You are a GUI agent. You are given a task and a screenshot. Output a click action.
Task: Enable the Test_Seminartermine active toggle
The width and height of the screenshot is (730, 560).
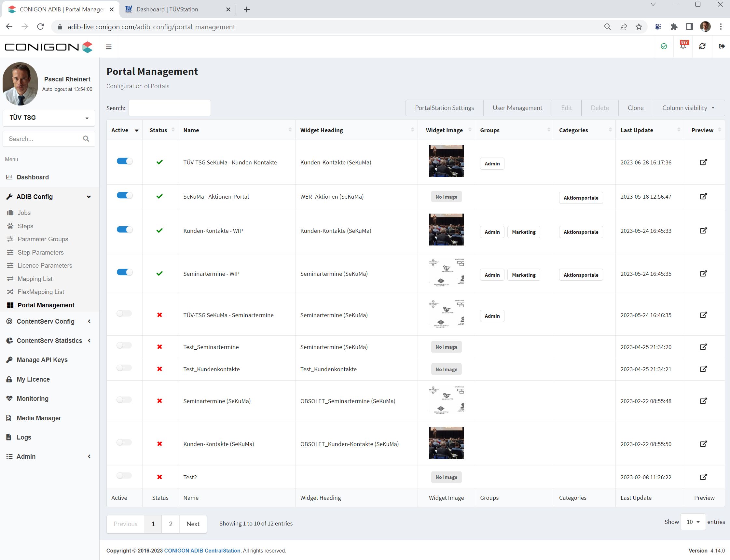point(124,345)
